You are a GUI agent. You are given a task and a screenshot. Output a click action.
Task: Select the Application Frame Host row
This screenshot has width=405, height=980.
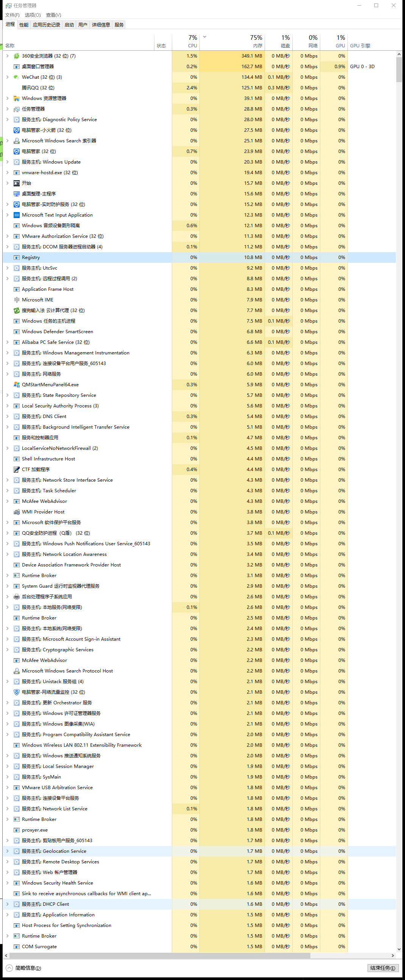tap(199, 289)
